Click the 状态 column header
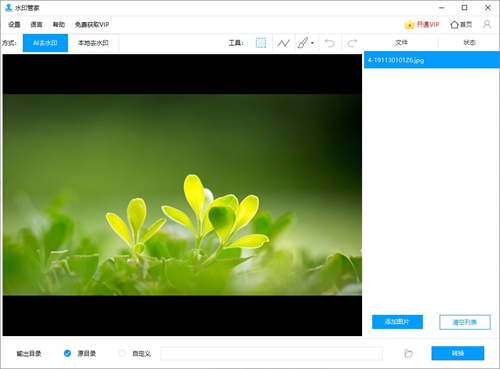This screenshot has height=369, width=500. tap(469, 43)
